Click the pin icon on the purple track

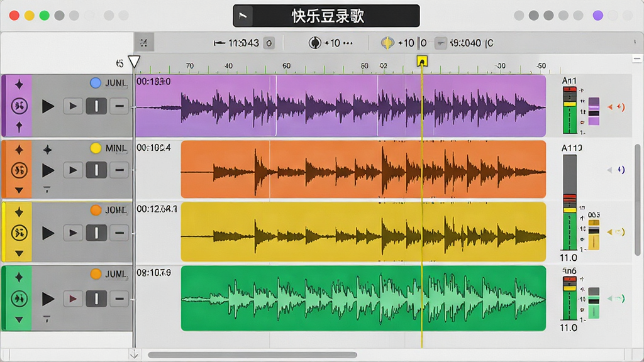19,127
